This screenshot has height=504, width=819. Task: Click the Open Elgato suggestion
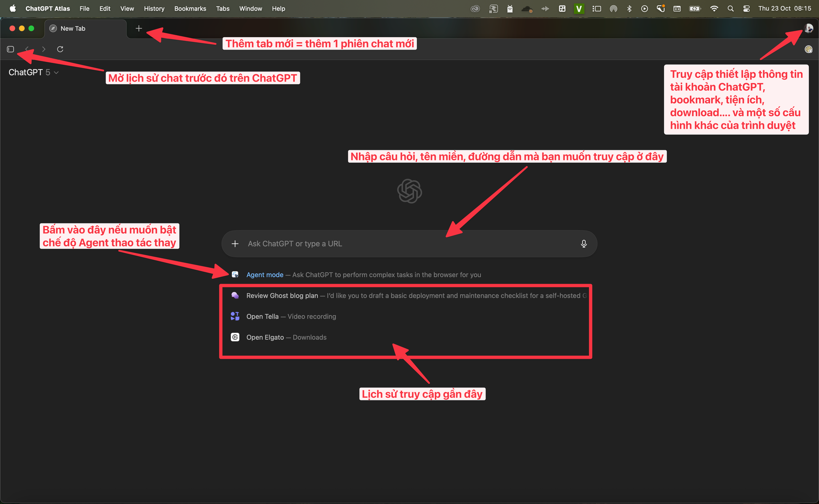pos(265,337)
